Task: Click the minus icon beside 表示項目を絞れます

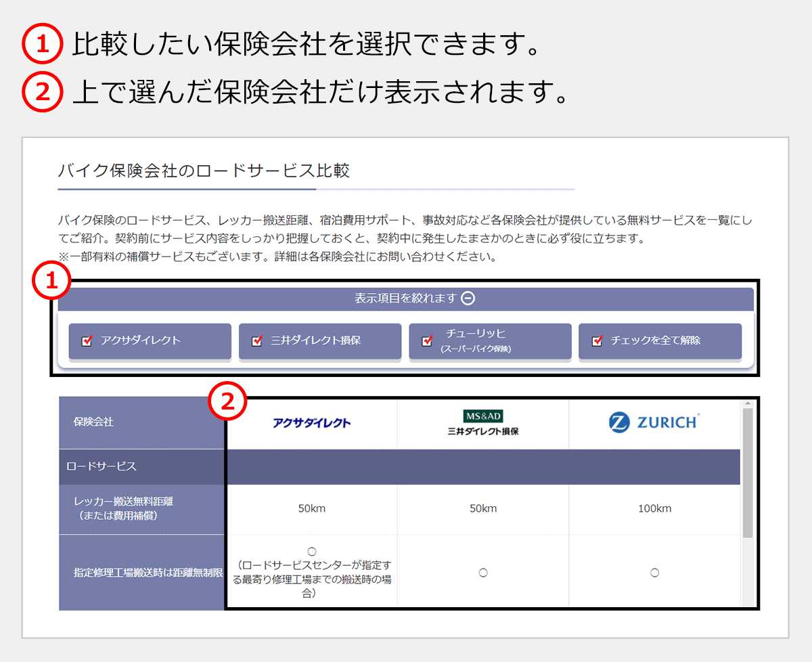Action: point(468,298)
